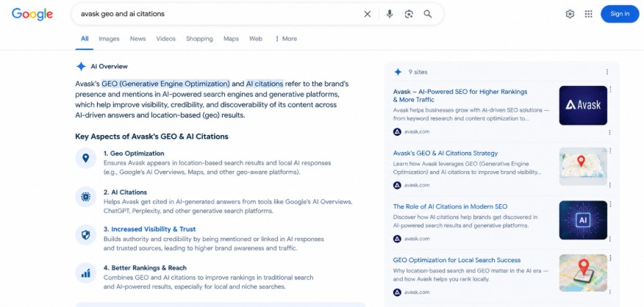The width and height of the screenshot is (644, 307).
Task: Click the 'AI Overview' label
Action: point(110,67)
